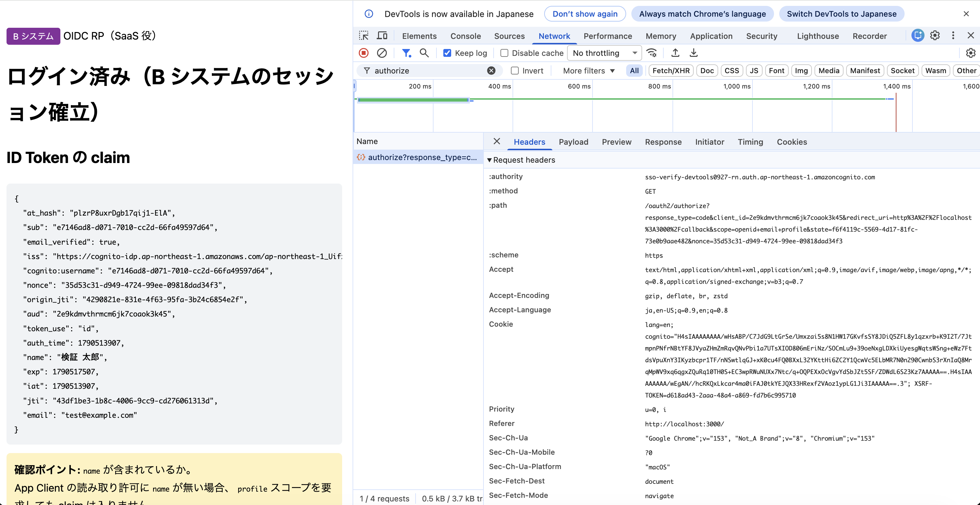980x505 pixels.
Task: Open the AI assistance icon
Action: 918,35
